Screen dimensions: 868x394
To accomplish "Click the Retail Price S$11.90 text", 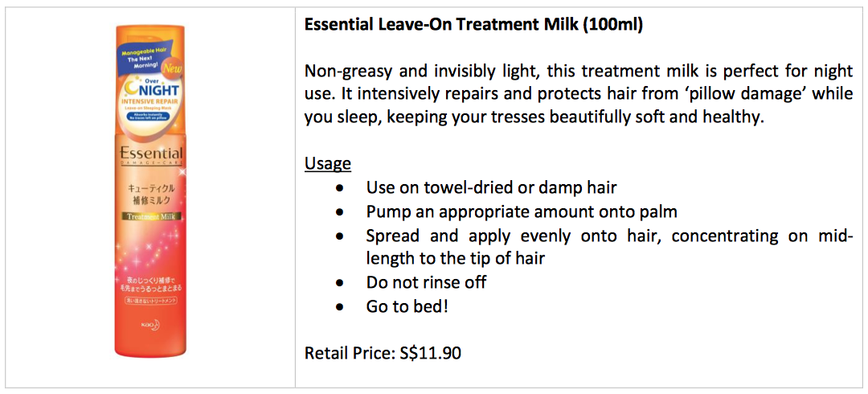I will (383, 352).
